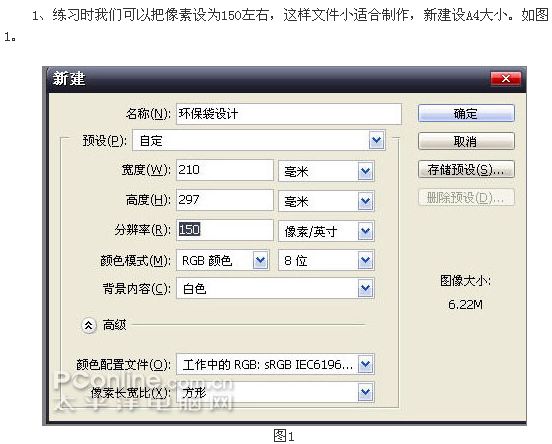Click the 名称 field containing 环保袋设计

[289, 114]
